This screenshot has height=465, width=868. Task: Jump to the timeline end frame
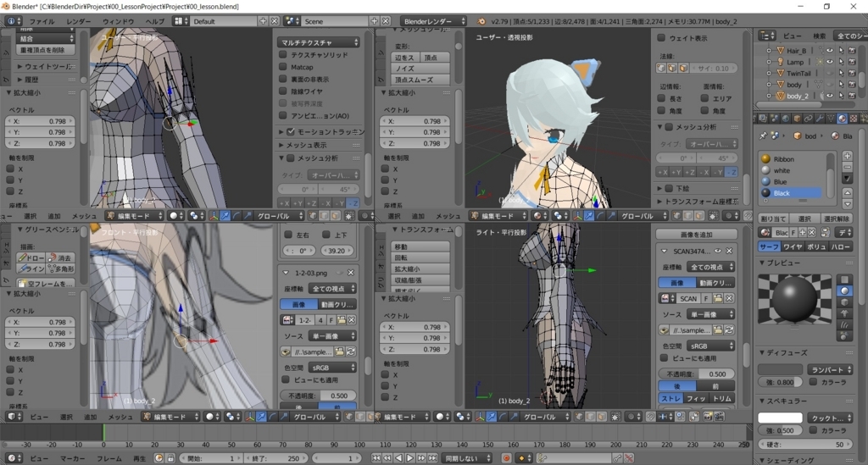(x=433, y=458)
